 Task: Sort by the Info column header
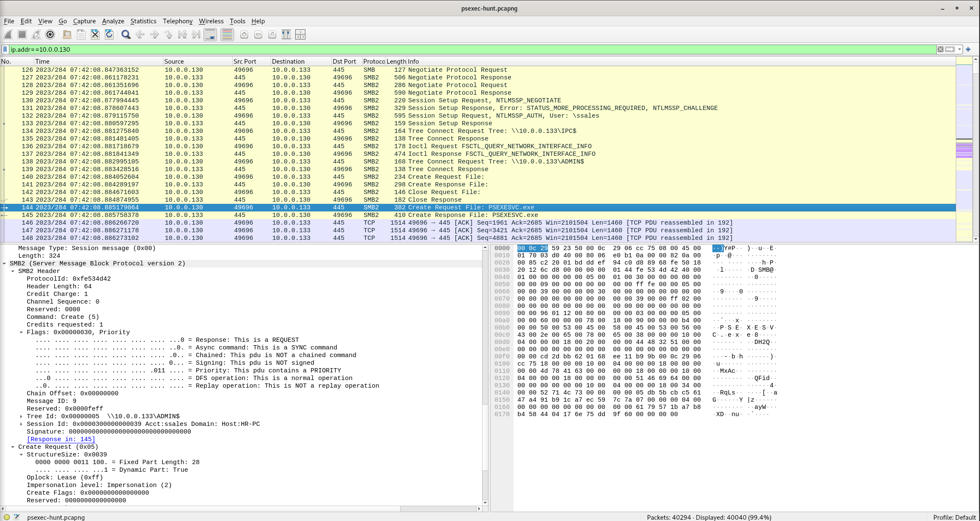click(681, 62)
